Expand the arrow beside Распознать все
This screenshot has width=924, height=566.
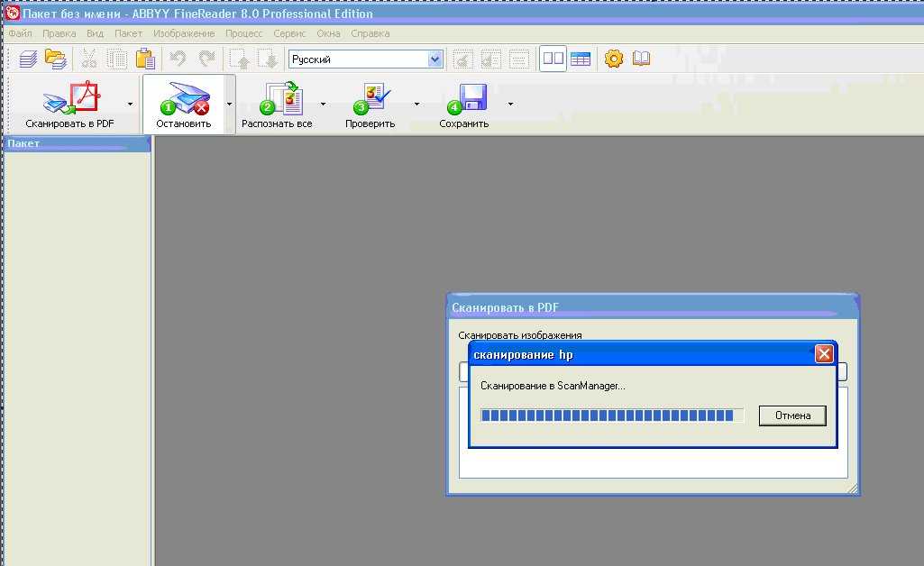(x=324, y=104)
